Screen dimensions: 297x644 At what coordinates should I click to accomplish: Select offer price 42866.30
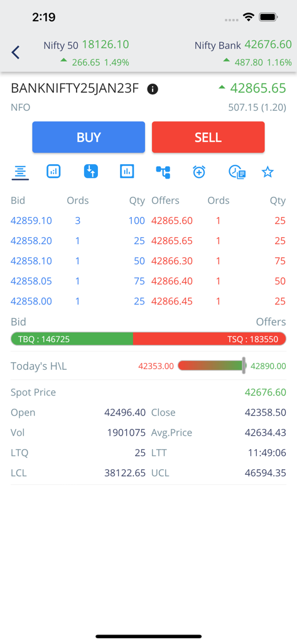[172, 261]
